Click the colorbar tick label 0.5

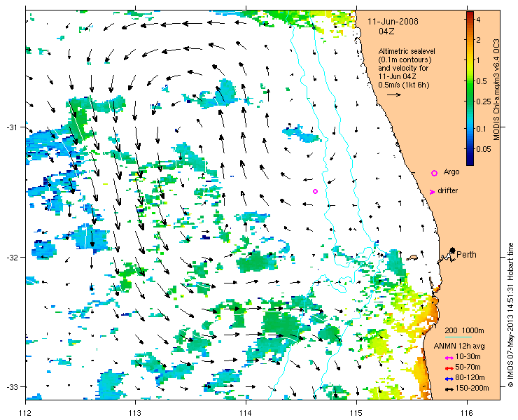(x=482, y=81)
